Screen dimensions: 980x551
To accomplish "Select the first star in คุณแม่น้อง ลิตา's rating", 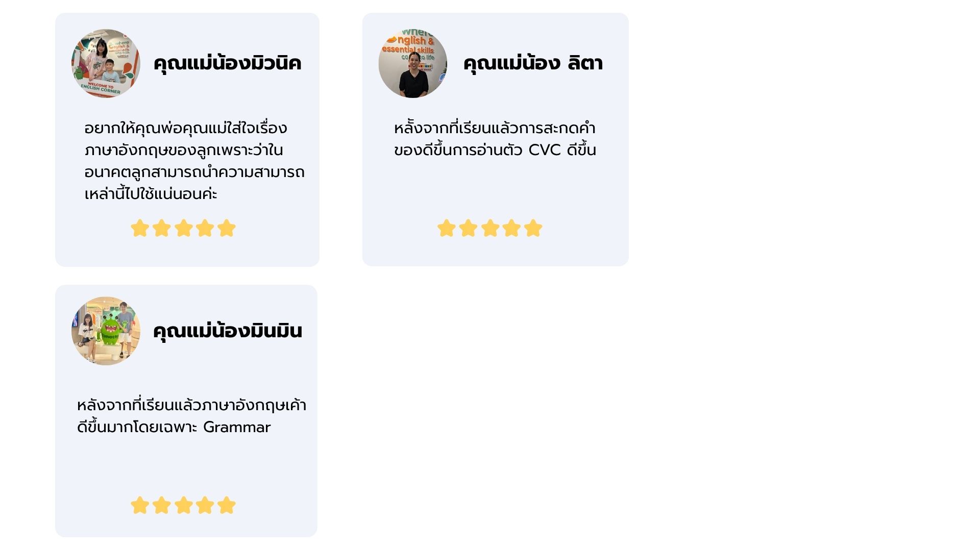I will coord(447,228).
